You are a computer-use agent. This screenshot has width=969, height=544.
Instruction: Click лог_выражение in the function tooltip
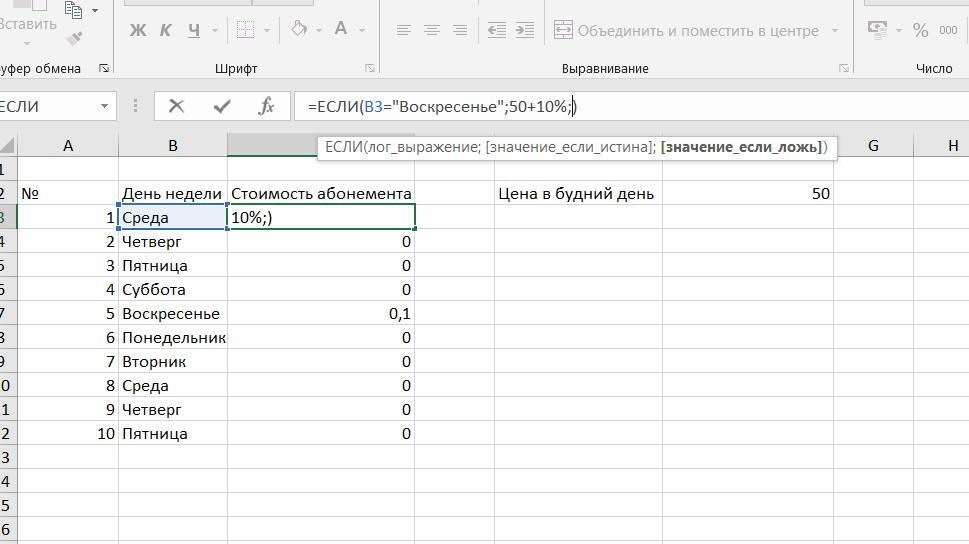pyautogui.click(x=423, y=147)
